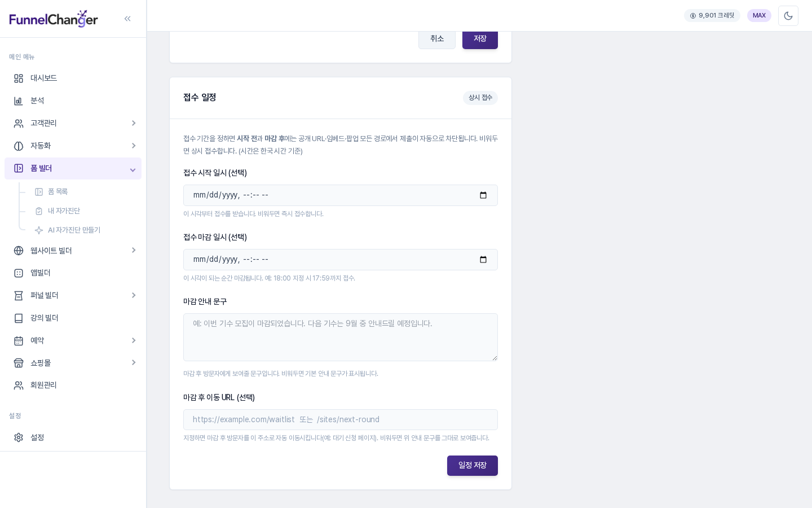Click the 상시 접수 status badge
812x508 pixels.
point(480,98)
